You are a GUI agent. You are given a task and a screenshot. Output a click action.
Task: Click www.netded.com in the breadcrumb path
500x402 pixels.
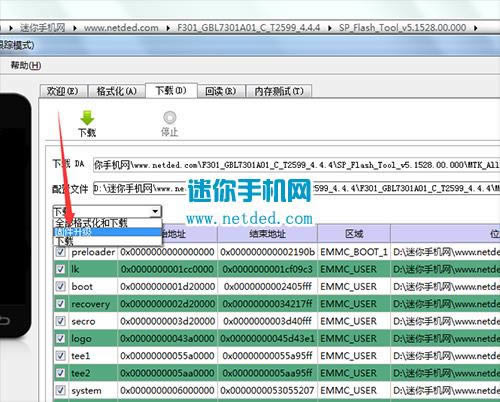tap(121, 28)
